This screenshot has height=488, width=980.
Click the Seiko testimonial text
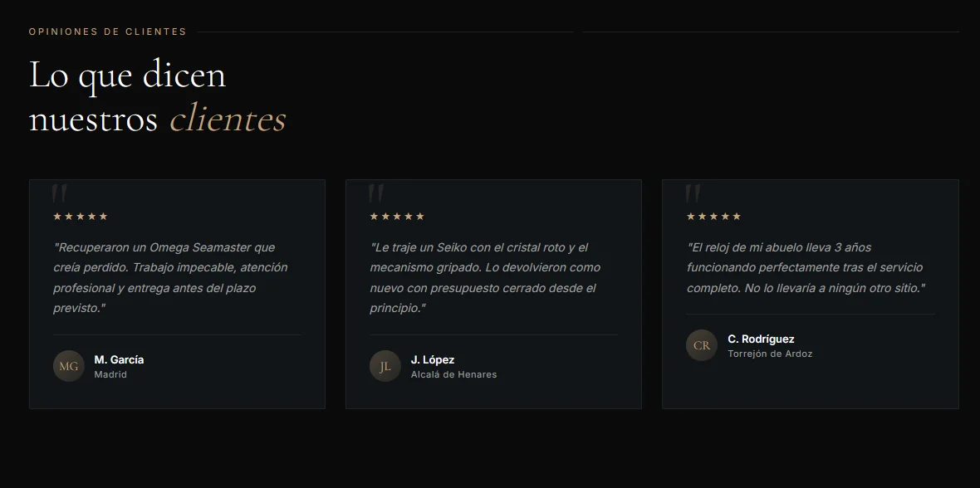pos(485,278)
